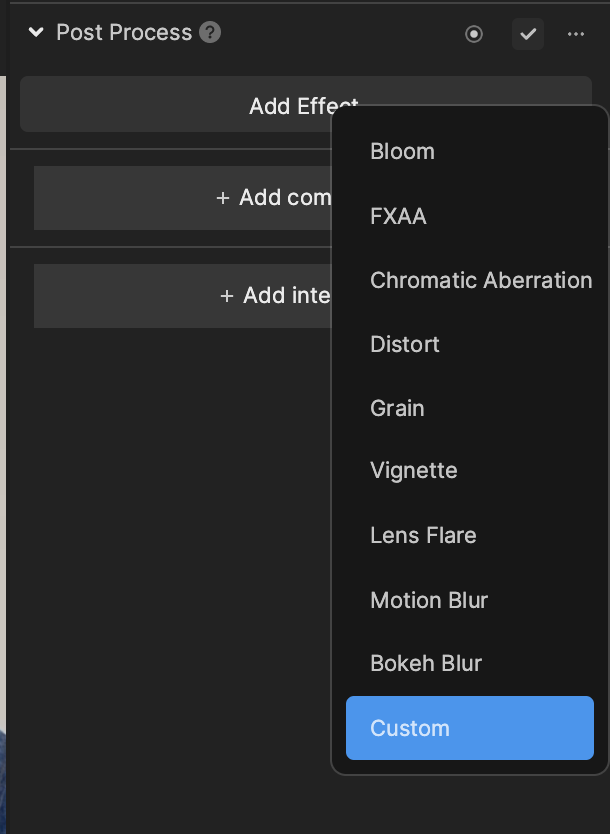Click the Add interaction button
Image resolution: width=610 pixels, height=834 pixels.
(182, 296)
